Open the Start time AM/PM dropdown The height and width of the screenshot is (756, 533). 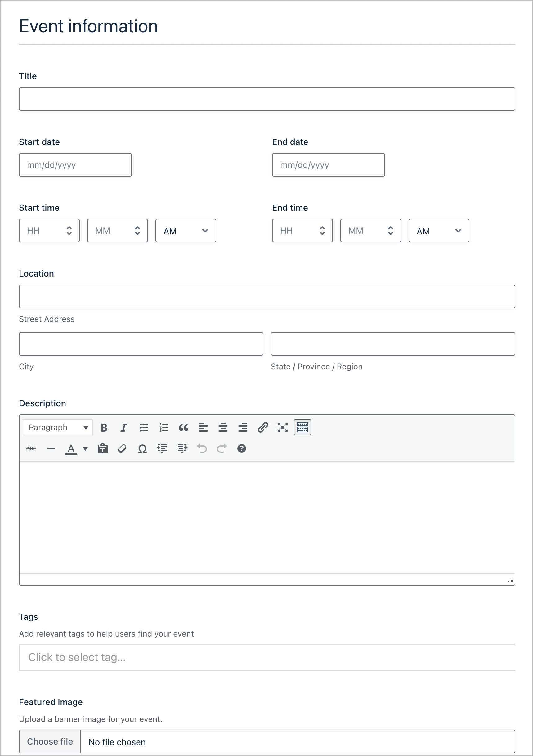[x=185, y=231]
